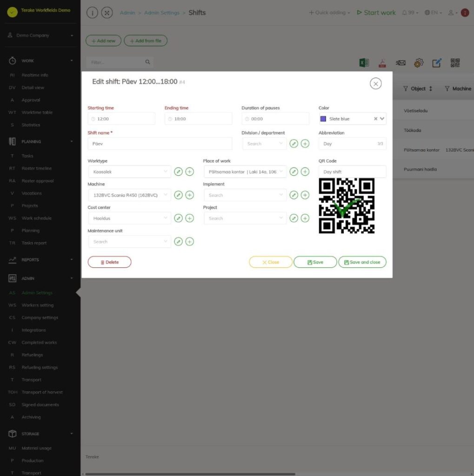Click the Starting time field

pyautogui.click(x=121, y=119)
